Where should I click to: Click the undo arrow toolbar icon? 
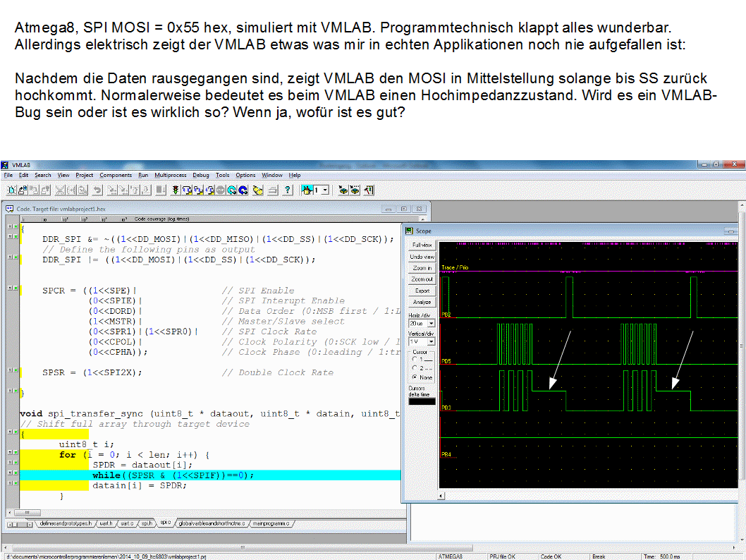pos(98,190)
